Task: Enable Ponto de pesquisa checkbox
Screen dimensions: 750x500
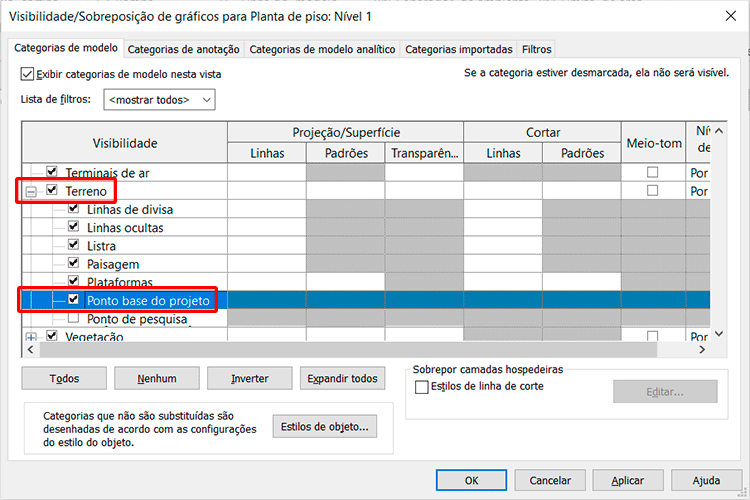Action: click(73, 317)
